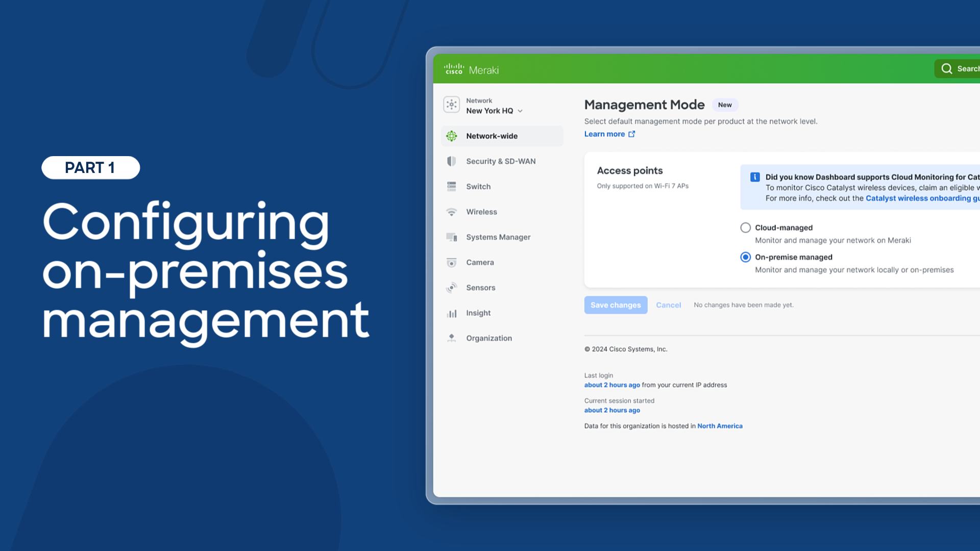
Task: Click the Switch device icon
Action: point(451,187)
